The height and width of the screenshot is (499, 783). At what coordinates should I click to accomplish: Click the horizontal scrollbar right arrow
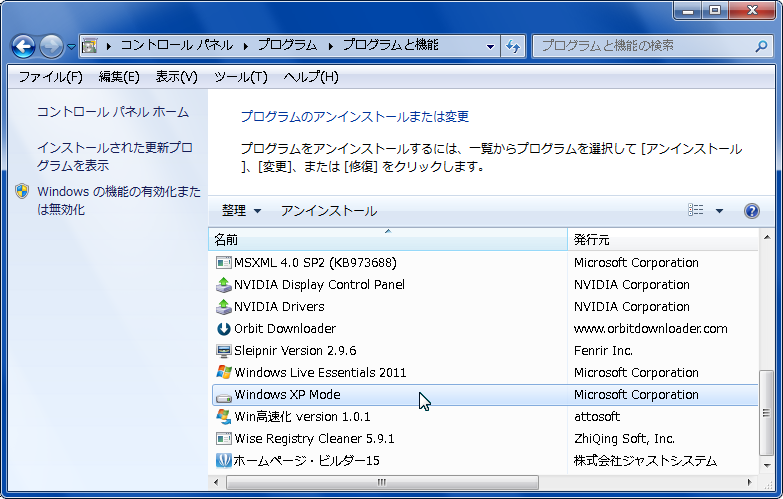click(750, 483)
